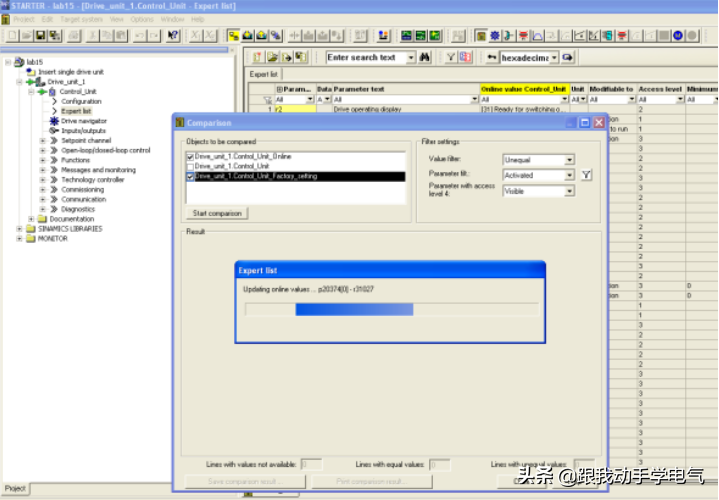This screenshot has height=500, width=719.
Task: Select Configuration under Control_Unit
Action: click(x=81, y=102)
